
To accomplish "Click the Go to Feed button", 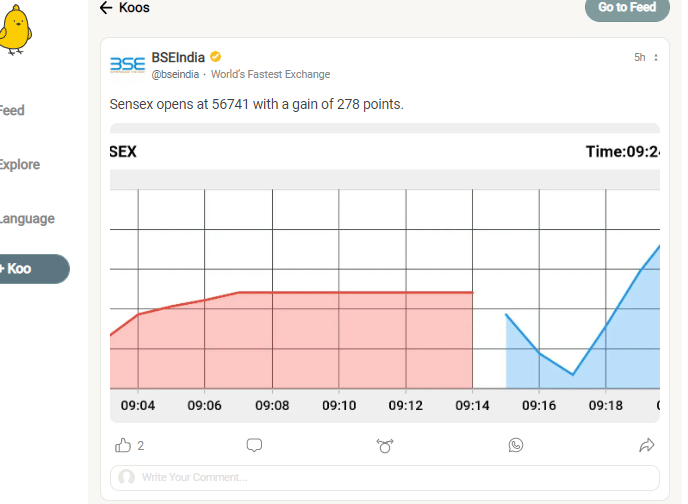I will tap(627, 7).
